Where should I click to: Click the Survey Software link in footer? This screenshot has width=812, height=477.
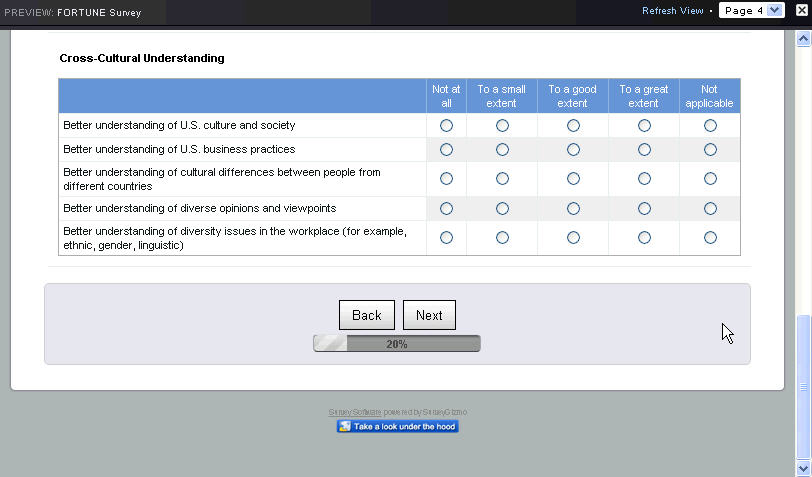[355, 412]
